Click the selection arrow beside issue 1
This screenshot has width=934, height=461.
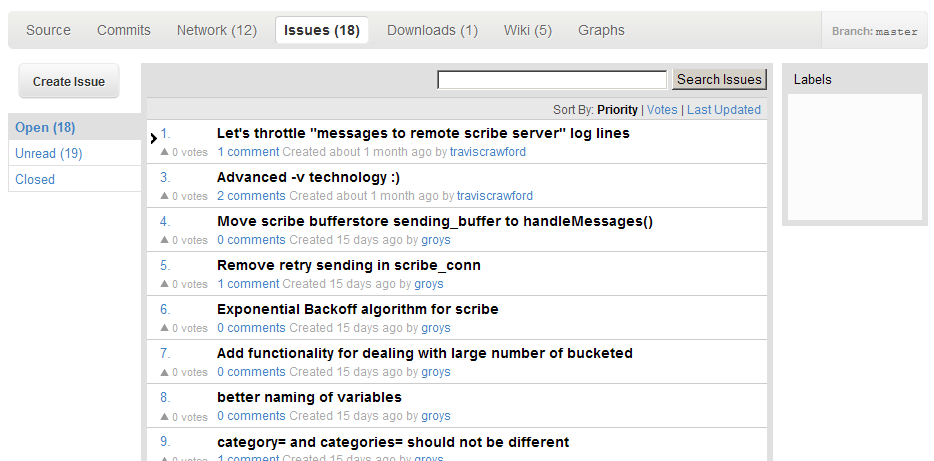click(153, 139)
